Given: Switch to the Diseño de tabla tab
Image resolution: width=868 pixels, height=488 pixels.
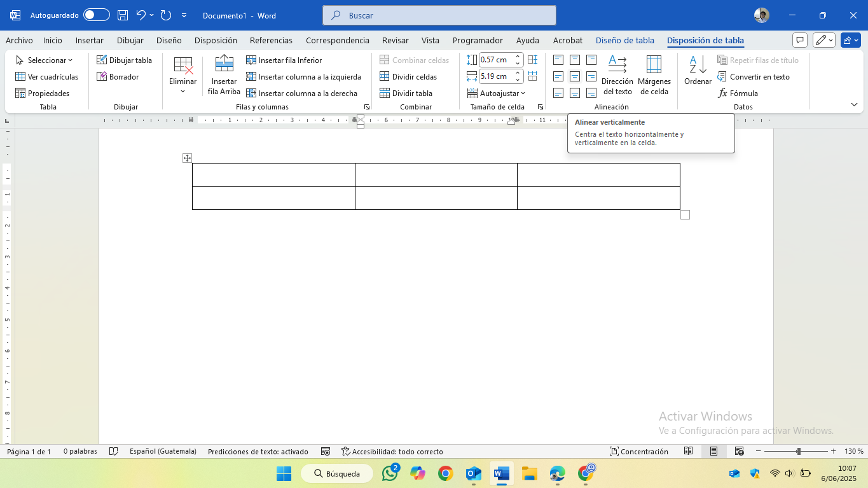Looking at the screenshot, I should click(x=625, y=40).
